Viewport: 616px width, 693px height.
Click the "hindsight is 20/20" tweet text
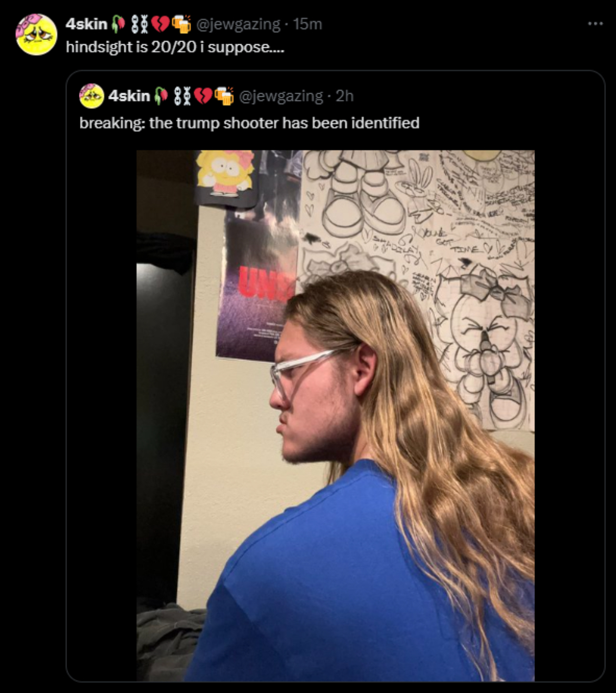pos(175,47)
